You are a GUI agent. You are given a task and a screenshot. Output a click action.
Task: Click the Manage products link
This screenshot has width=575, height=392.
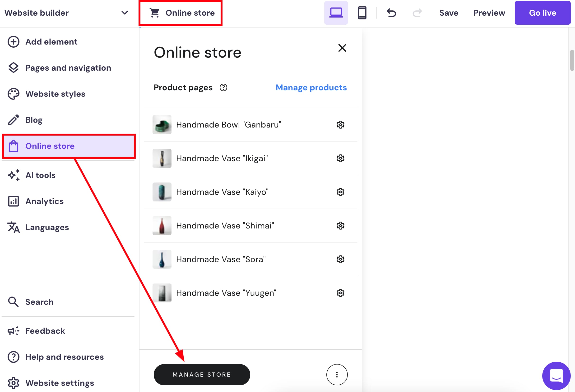click(x=311, y=87)
